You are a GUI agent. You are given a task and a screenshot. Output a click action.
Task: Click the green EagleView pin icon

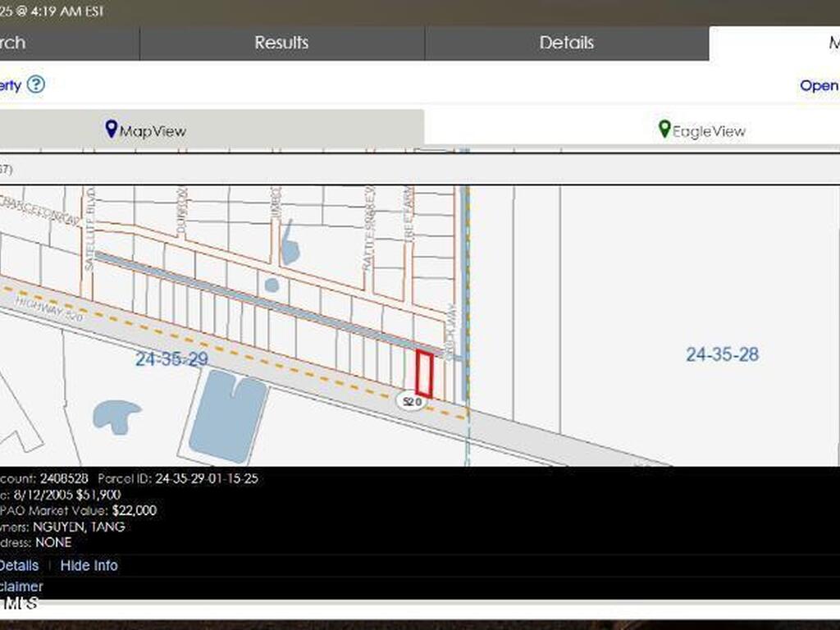(664, 130)
